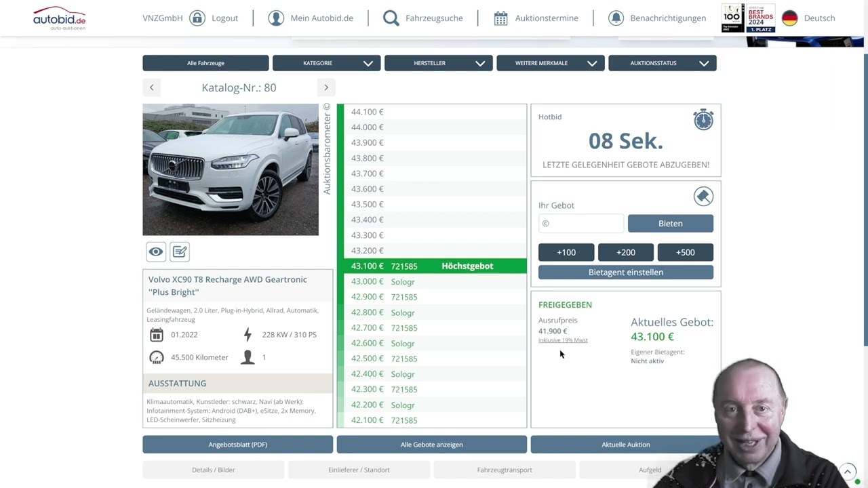Click the autobid.de logo
Screen dimensions: 868x488
pyautogui.click(x=60, y=18)
